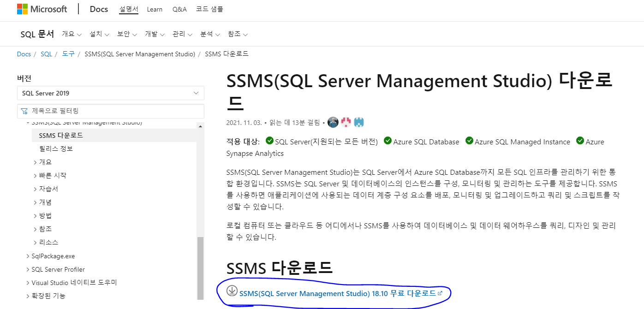
Task: Expand the 보안 menu
Action: 127,34
